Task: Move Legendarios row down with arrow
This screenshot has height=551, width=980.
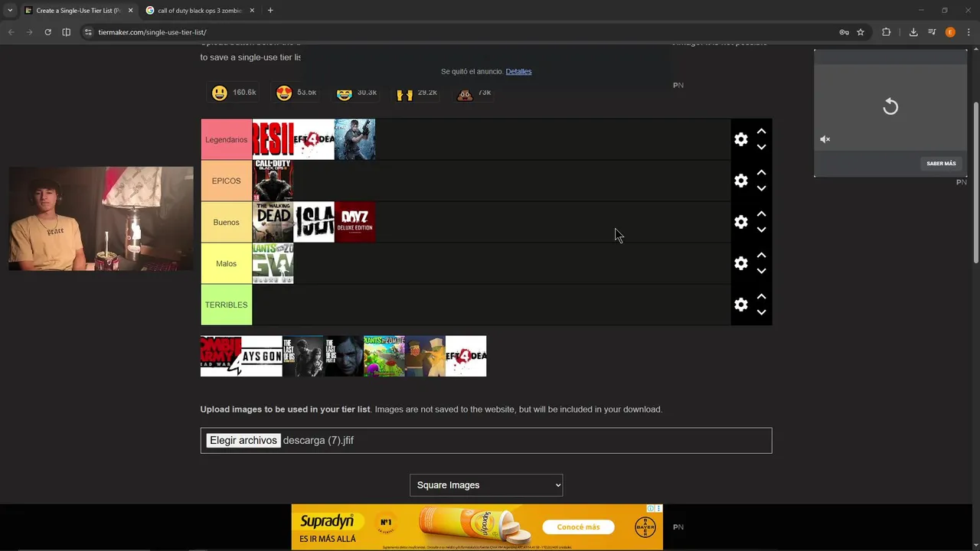Action: pyautogui.click(x=761, y=147)
